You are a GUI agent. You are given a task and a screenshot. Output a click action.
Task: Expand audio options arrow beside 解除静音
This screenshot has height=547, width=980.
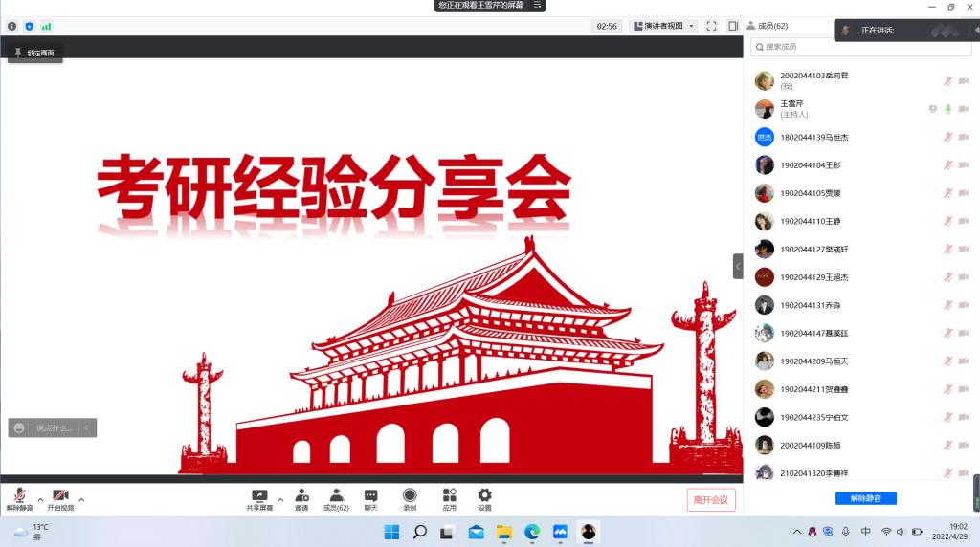tap(40, 499)
